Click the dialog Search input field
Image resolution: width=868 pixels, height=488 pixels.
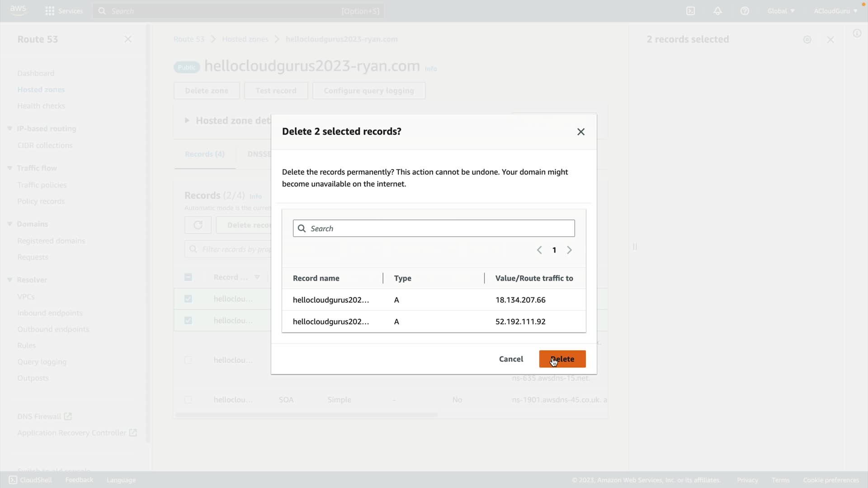pyautogui.click(x=434, y=228)
